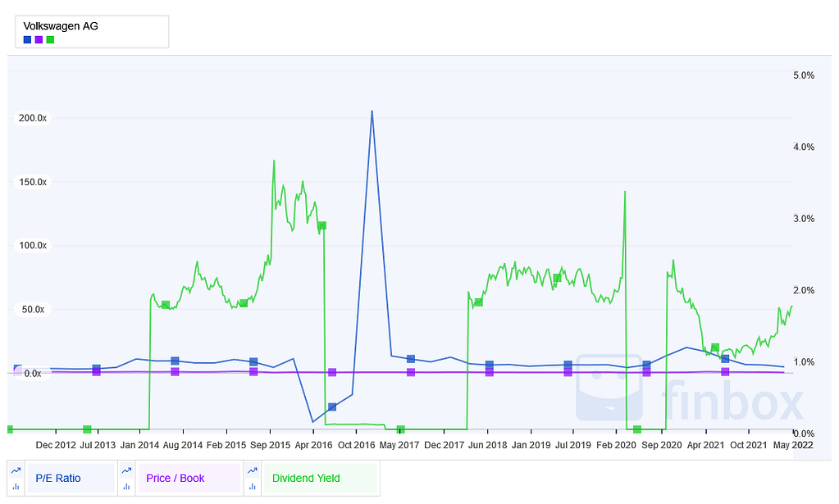Click the purple legend swatch under Volkswagen AG
The width and height of the screenshot is (839, 504).
click(39, 39)
